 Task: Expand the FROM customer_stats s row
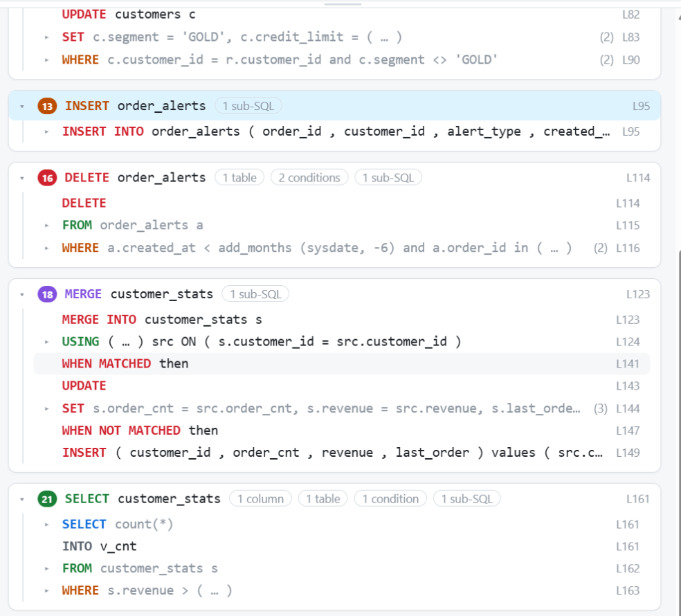tap(46, 569)
